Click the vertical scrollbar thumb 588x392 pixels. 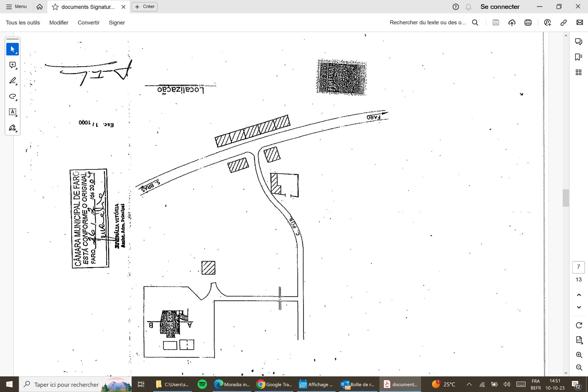566,198
